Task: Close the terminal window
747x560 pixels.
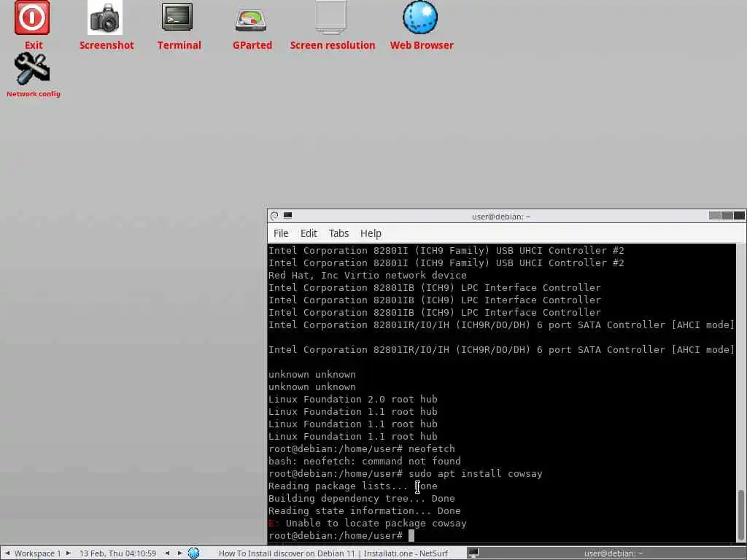Action: tap(740, 216)
